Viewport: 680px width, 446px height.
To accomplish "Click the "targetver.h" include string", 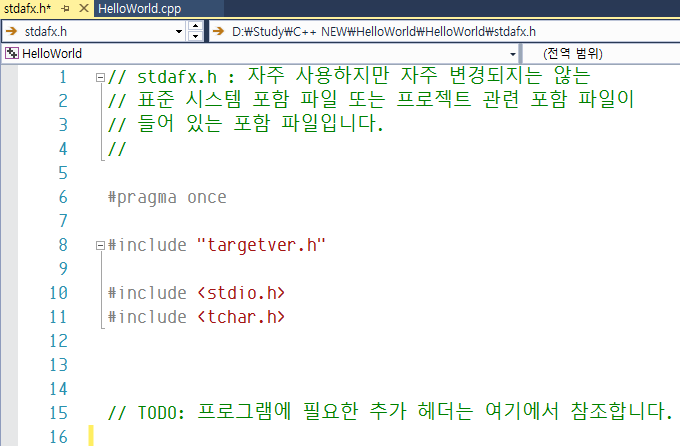I will (262, 245).
